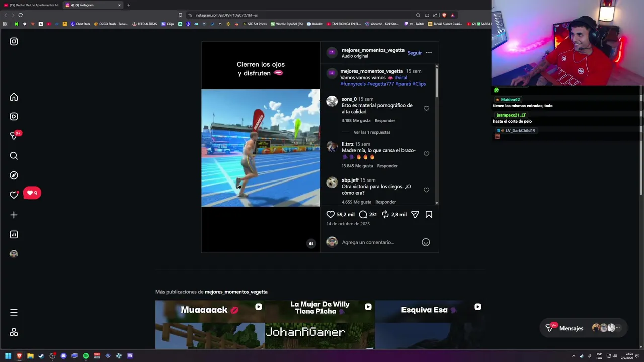Image resolution: width=644 pixels, height=362 pixels.
Task: Open the Wordle Español (ES) bookmark
Action: pyautogui.click(x=287, y=24)
